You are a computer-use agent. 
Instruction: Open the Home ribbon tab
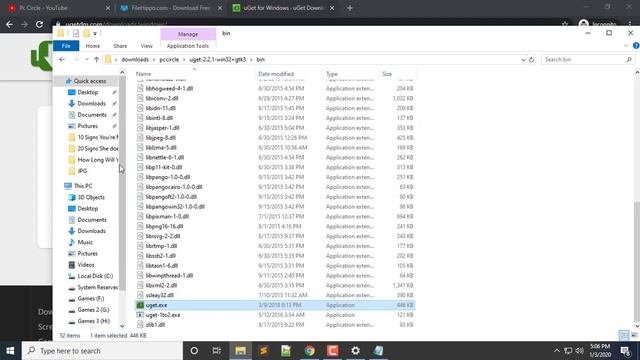93,46
